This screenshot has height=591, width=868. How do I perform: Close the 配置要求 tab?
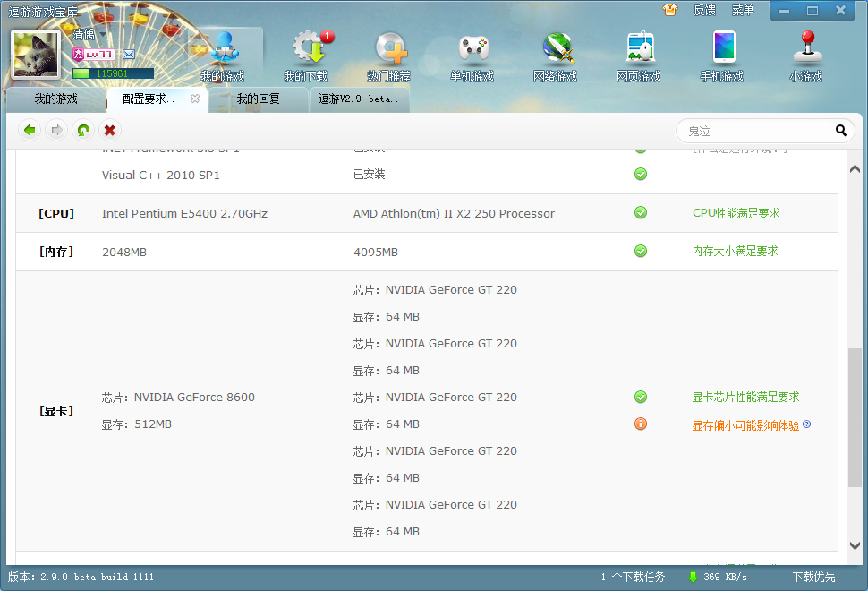point(195,98)
